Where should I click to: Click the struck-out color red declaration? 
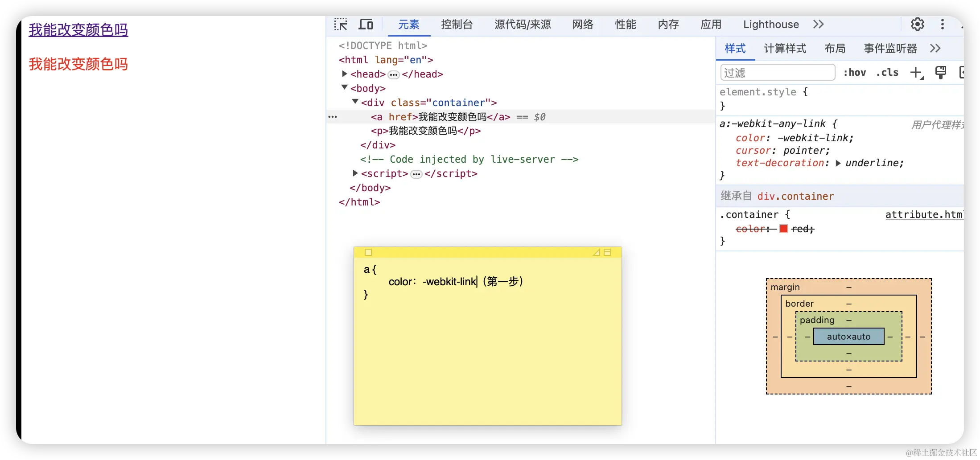coord(775,229)
